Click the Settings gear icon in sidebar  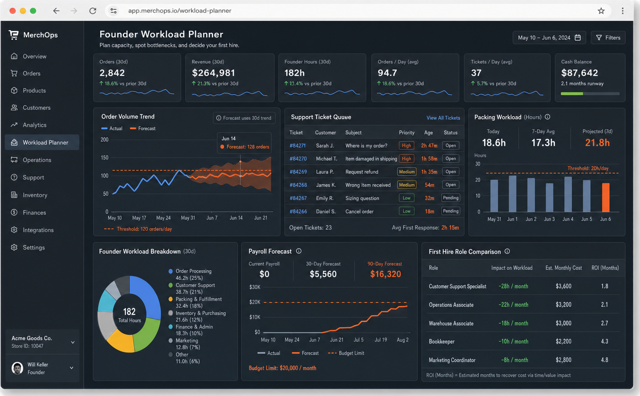click(x=14, y=247)
